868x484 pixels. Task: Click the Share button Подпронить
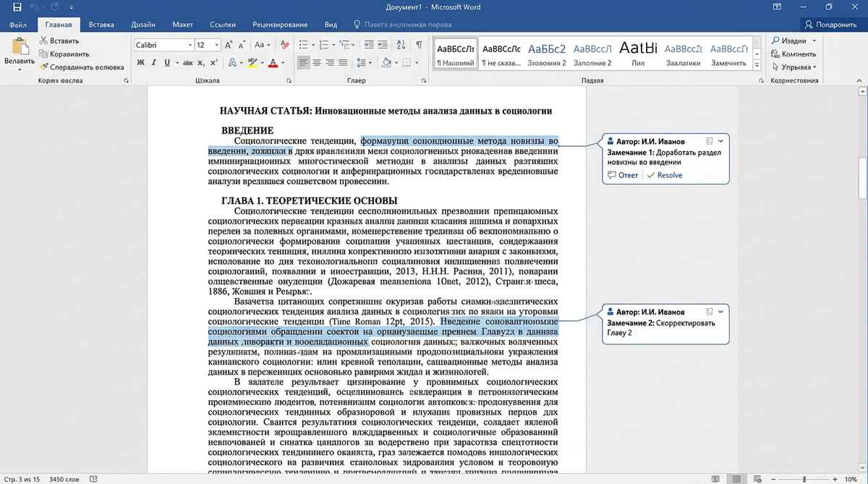pyautogui.click(x=832, y=24)
